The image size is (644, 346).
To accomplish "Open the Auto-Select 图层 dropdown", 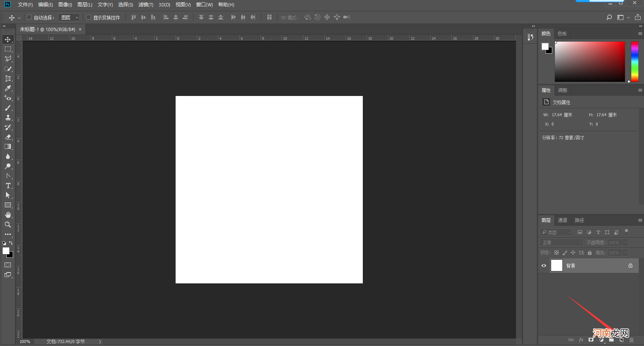I will (x=69, y=18).
